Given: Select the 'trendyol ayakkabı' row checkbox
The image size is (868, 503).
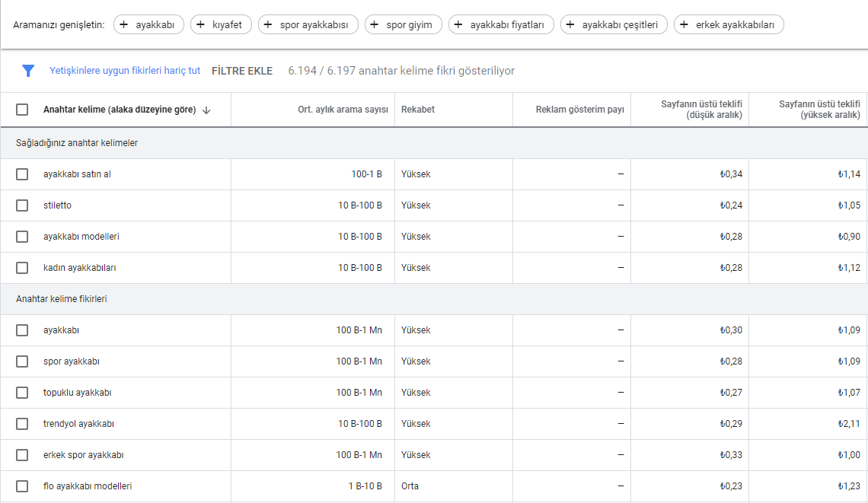Looking at the screenshot, I should click(22, 424).
